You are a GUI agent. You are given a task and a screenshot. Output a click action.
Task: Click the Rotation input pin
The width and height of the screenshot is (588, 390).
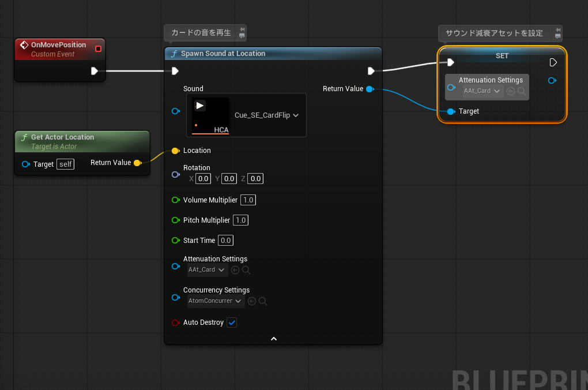point(176,175)
